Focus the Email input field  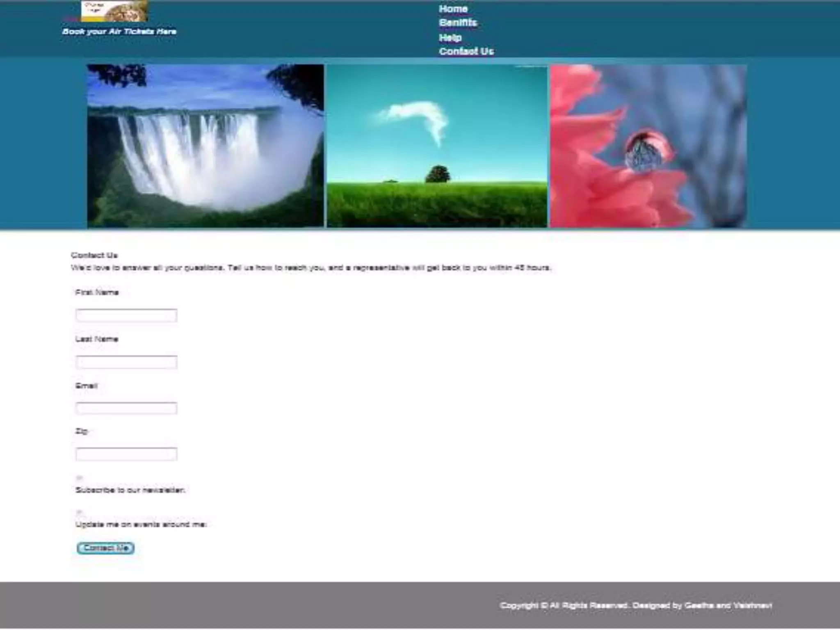126,408
